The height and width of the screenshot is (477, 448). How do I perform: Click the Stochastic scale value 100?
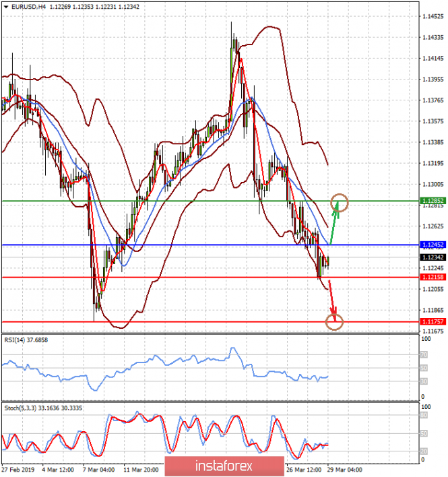coord(425,408)
